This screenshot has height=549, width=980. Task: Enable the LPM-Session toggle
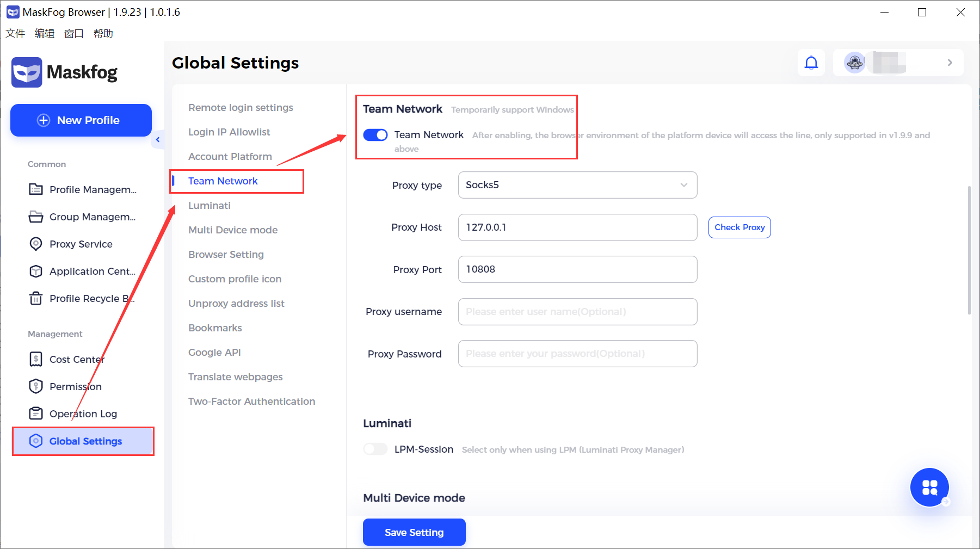375,449
